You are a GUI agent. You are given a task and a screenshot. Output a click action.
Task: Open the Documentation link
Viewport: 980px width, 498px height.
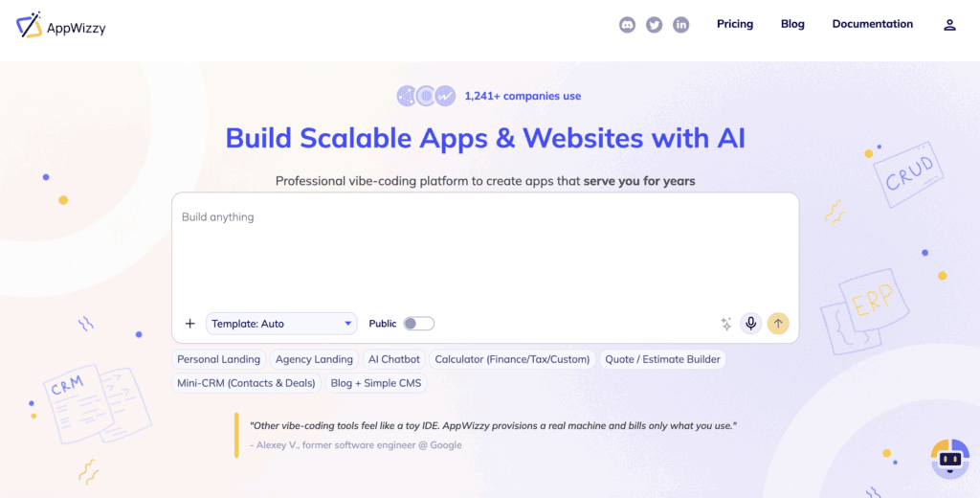872,24
